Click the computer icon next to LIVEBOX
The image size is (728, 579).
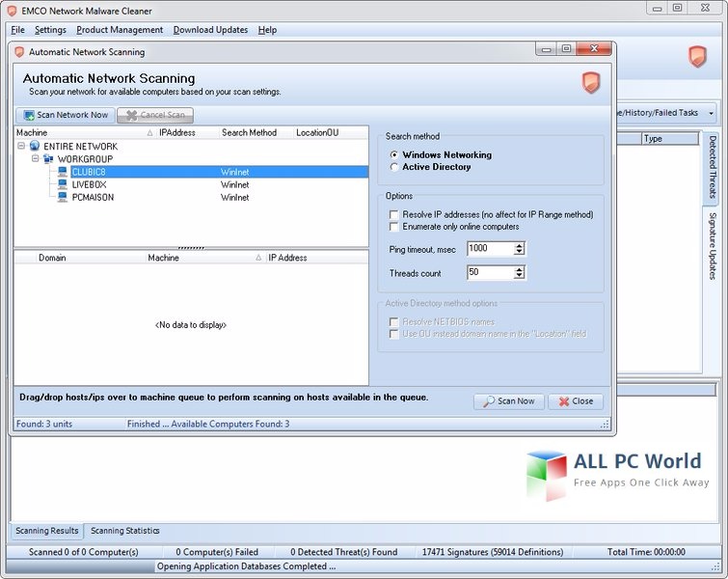62,184
